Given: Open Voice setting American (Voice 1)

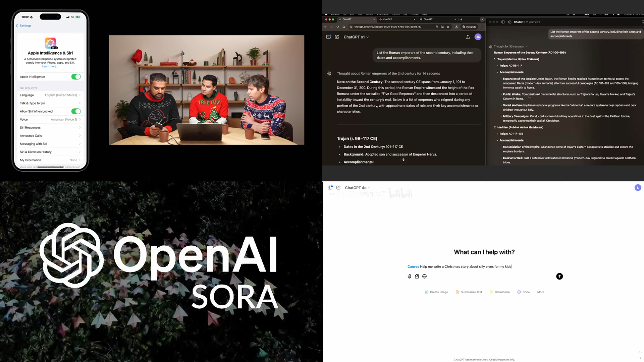Looking at the screenshot, I should click(x=50, y=120).
